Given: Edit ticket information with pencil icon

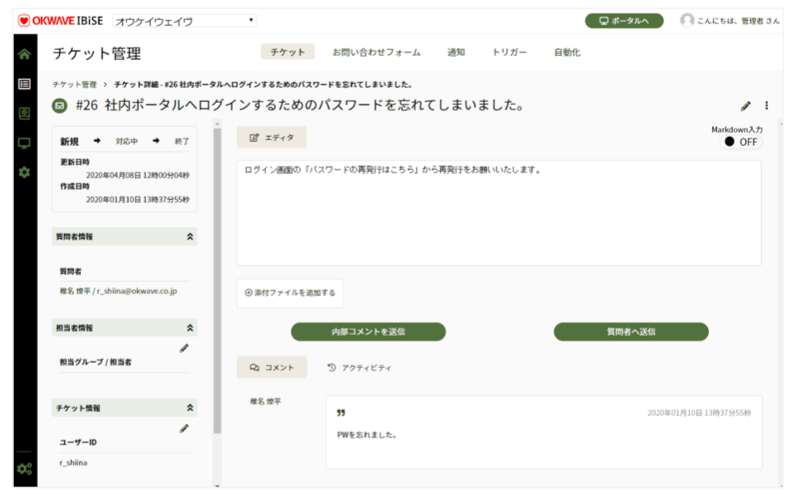Looking at the screenshot, I should point(184,428).
